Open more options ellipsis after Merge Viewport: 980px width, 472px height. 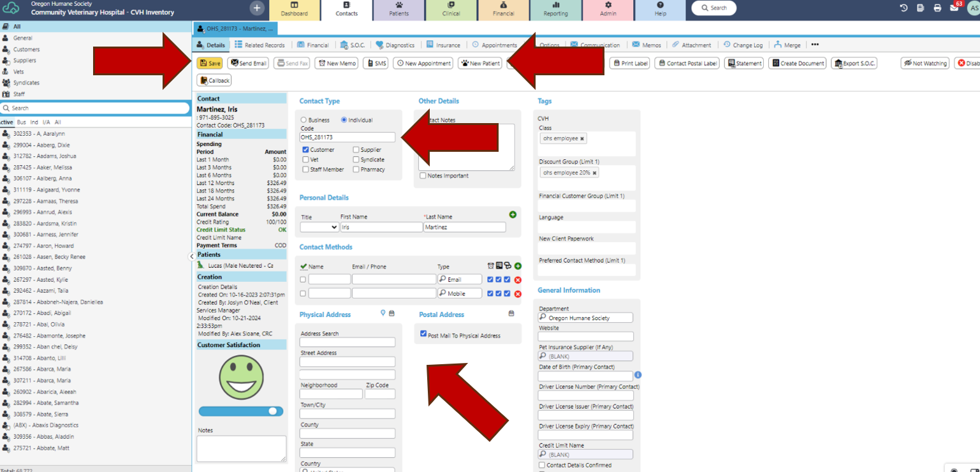(x=815, y=45)
